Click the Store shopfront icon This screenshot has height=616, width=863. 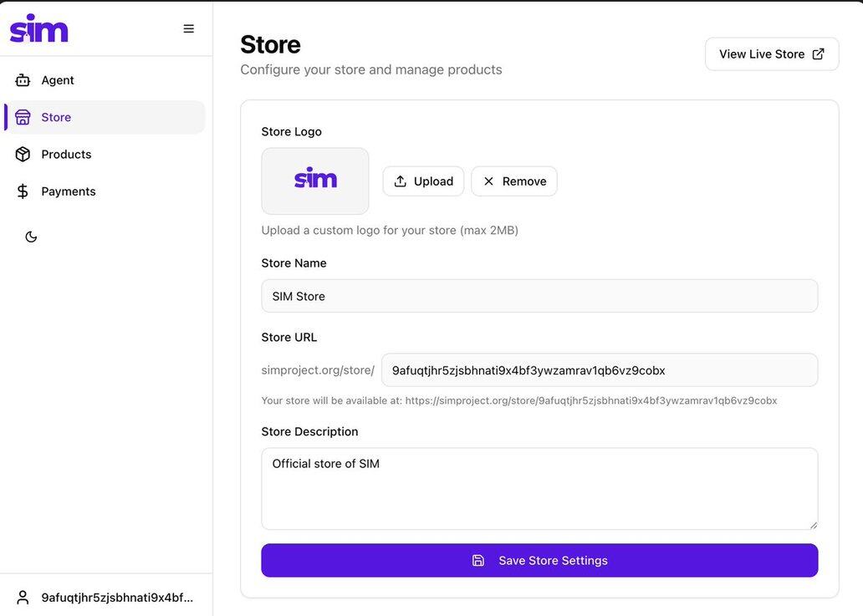click(23, 117)
